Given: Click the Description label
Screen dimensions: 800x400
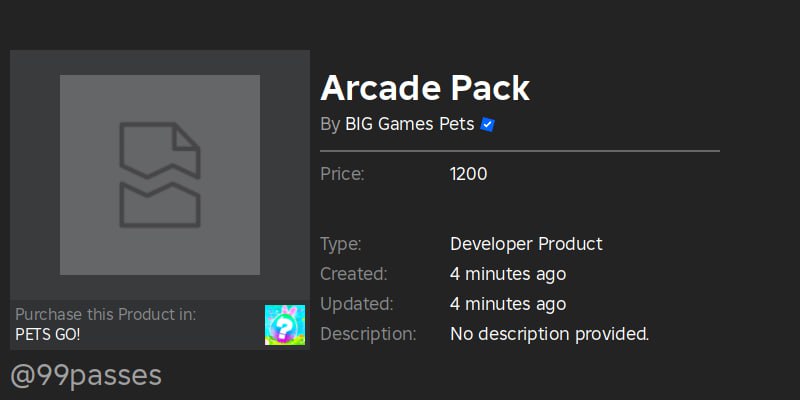Looking at the screenshot, I should click(x=368, y=335).
